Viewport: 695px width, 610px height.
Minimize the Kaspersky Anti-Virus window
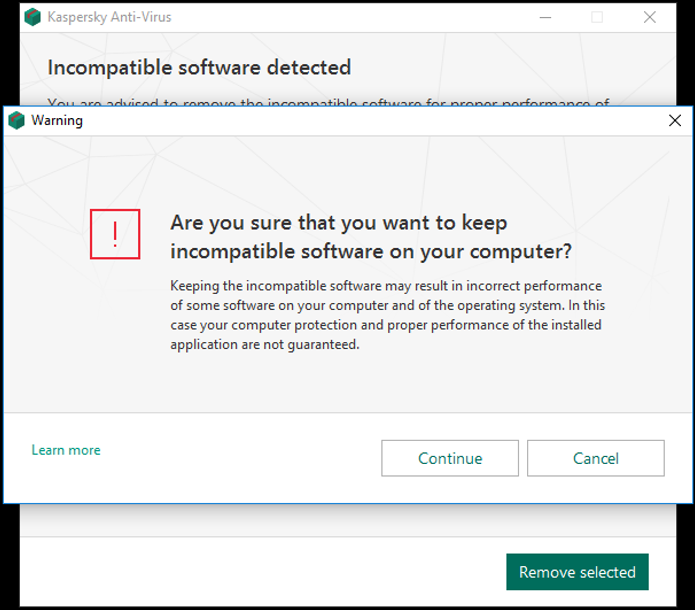click(x=545, y=17)
